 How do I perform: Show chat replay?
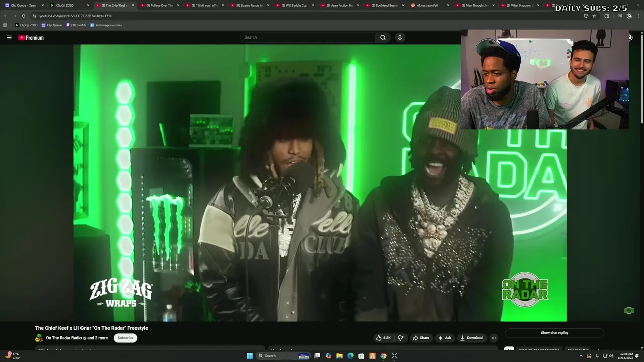pyautogui.click(x=554, y=333)
